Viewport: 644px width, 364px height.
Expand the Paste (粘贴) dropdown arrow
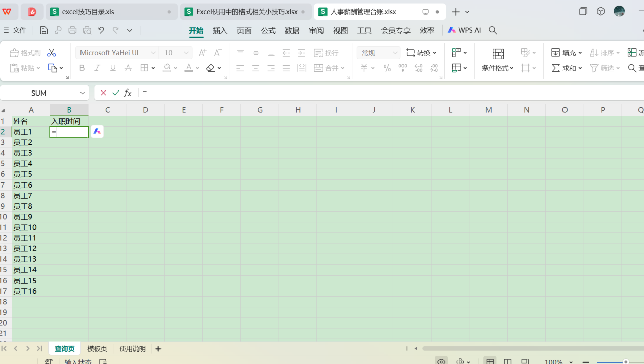tap(38, 68)
